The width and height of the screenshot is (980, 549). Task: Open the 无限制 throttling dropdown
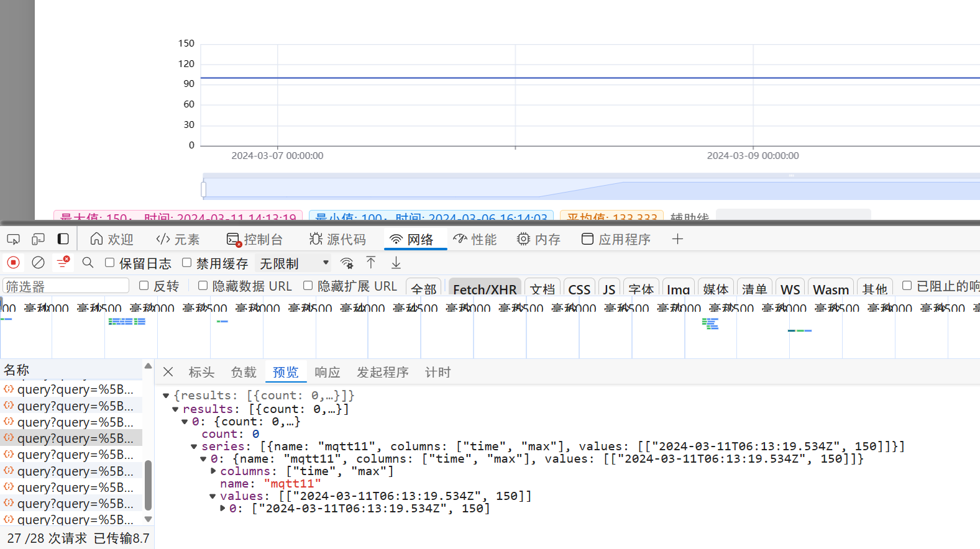point(293,263)
